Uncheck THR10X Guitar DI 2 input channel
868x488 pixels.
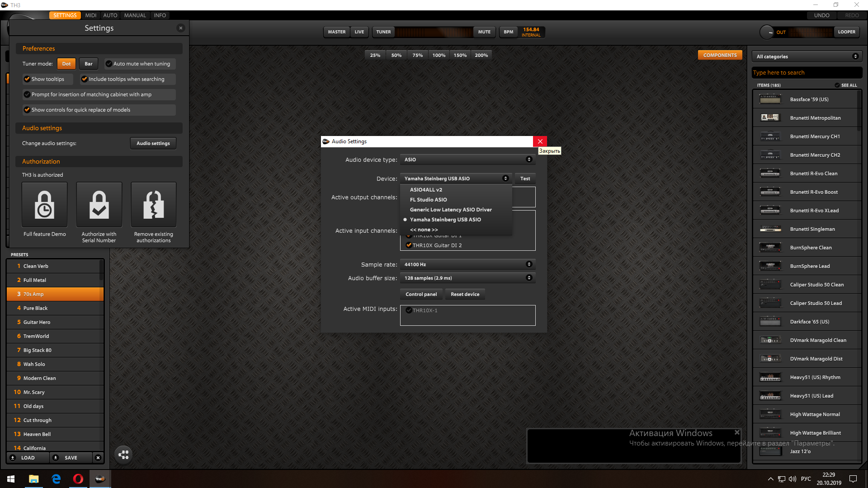click(409, 245)
